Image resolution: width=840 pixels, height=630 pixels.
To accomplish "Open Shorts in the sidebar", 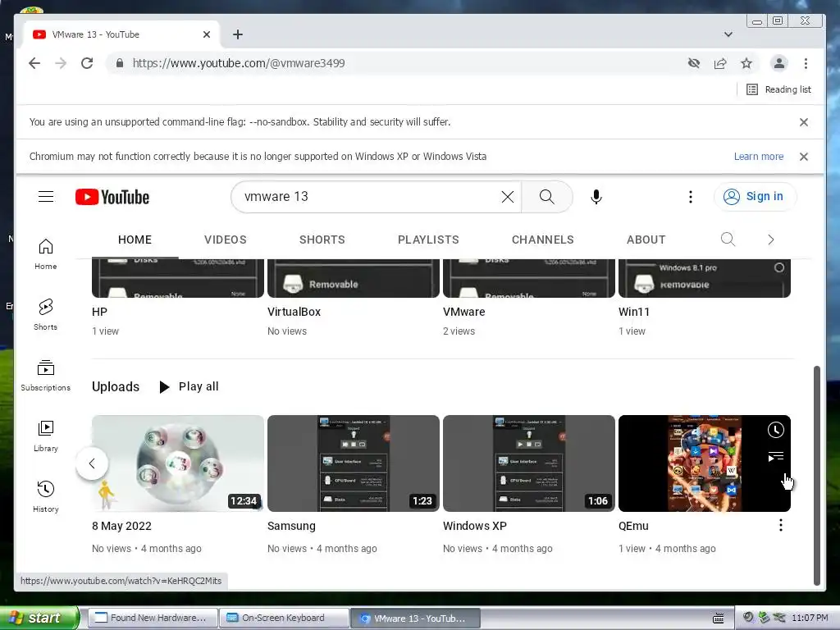I will (46, 314).
